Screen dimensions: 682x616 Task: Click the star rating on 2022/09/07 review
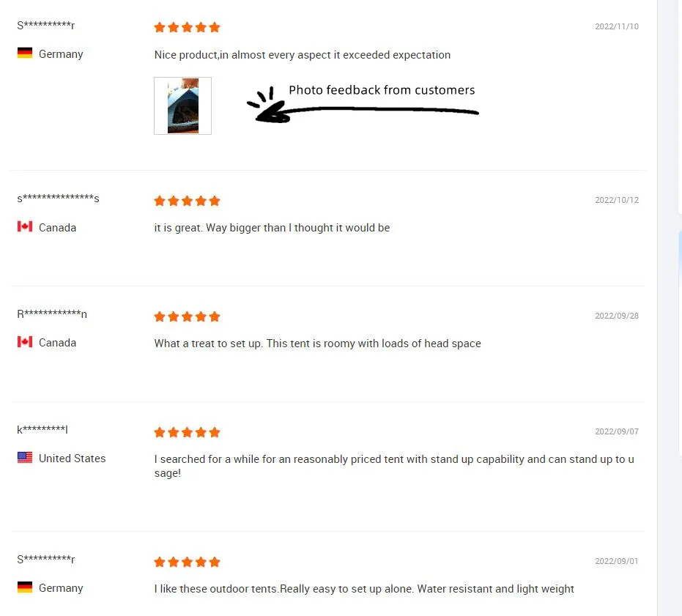(x=187, y=432)
